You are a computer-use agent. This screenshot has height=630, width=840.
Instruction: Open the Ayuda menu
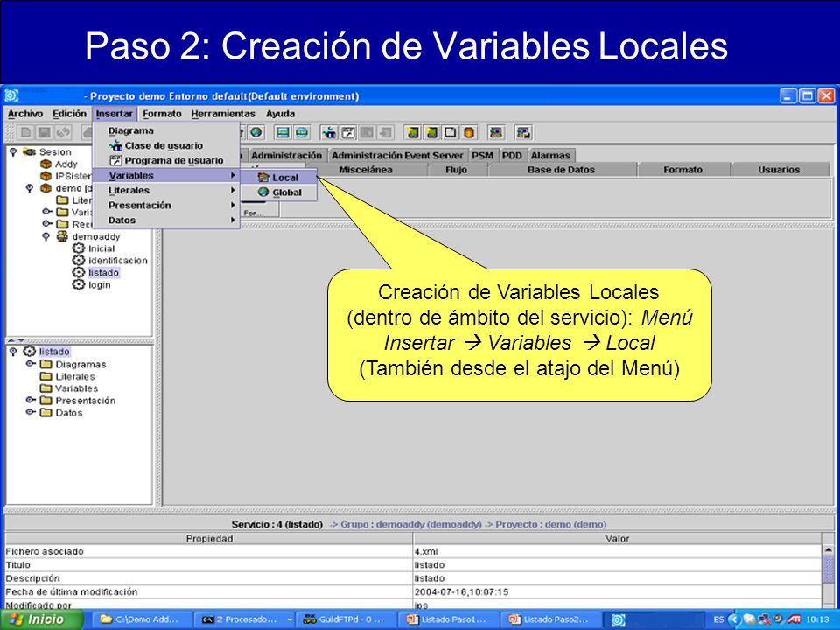[280, 114]
